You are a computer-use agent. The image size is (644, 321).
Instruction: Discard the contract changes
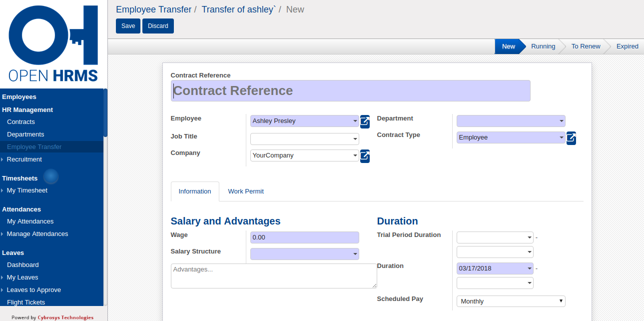coord(158,26)
